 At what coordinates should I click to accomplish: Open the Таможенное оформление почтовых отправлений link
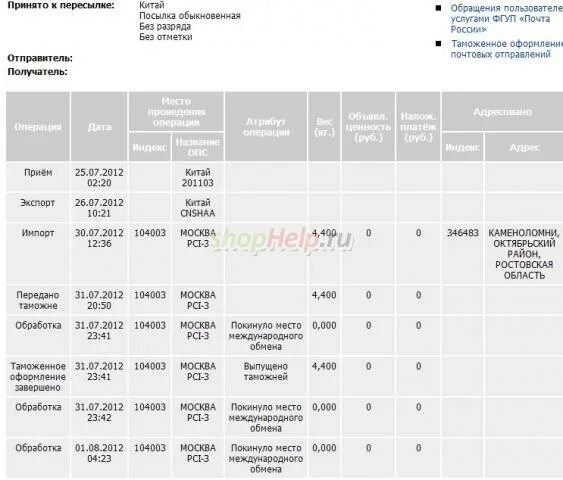point(507,49)
